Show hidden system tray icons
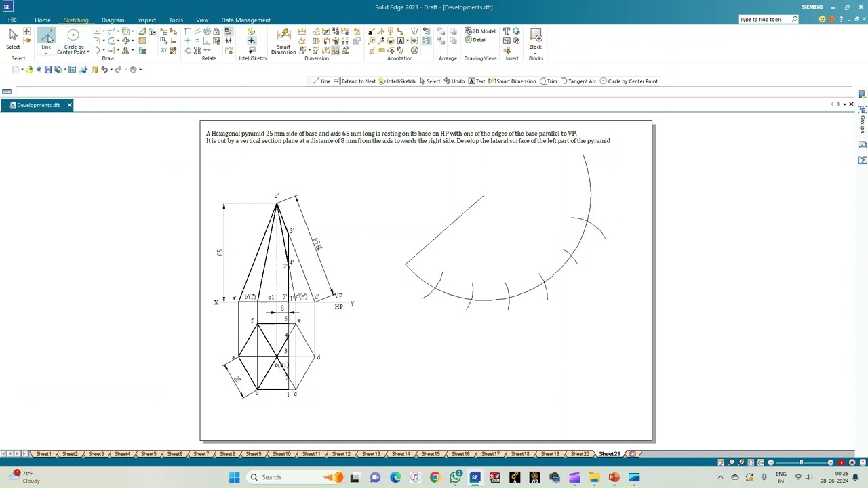The height and width of the screenshot is (488, 868). (720, 477)
